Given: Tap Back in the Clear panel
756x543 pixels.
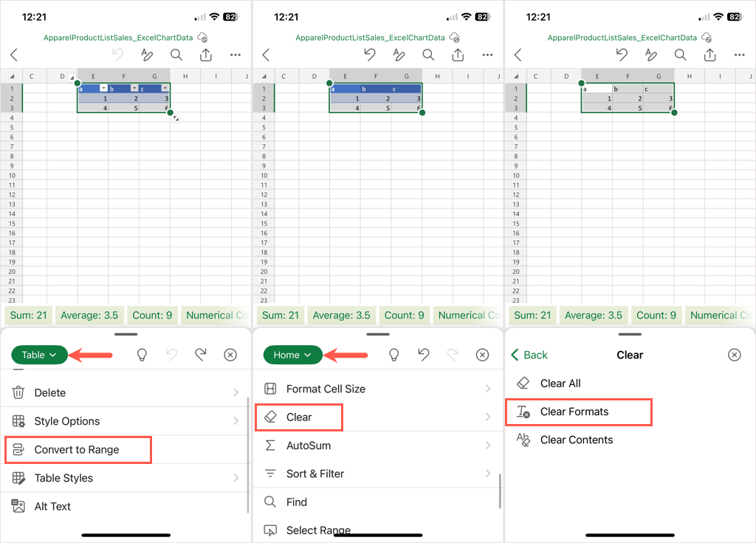Looking at the screenshot, I should point(529,355).
